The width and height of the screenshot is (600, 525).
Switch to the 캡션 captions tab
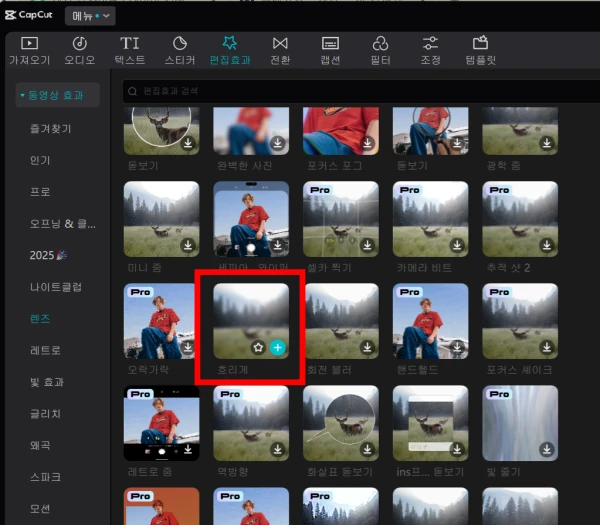330,51
